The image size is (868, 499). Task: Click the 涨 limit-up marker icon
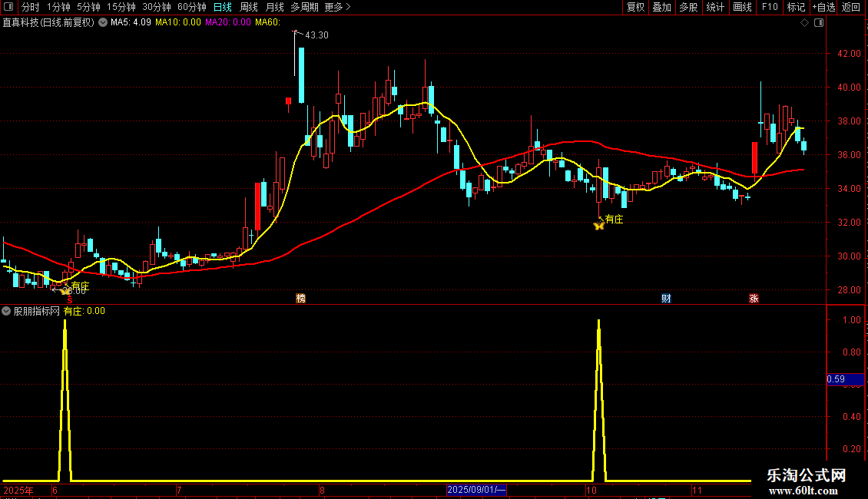click(x=754, y=299)
